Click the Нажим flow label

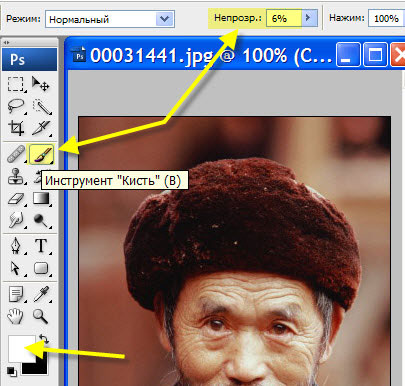347,18
